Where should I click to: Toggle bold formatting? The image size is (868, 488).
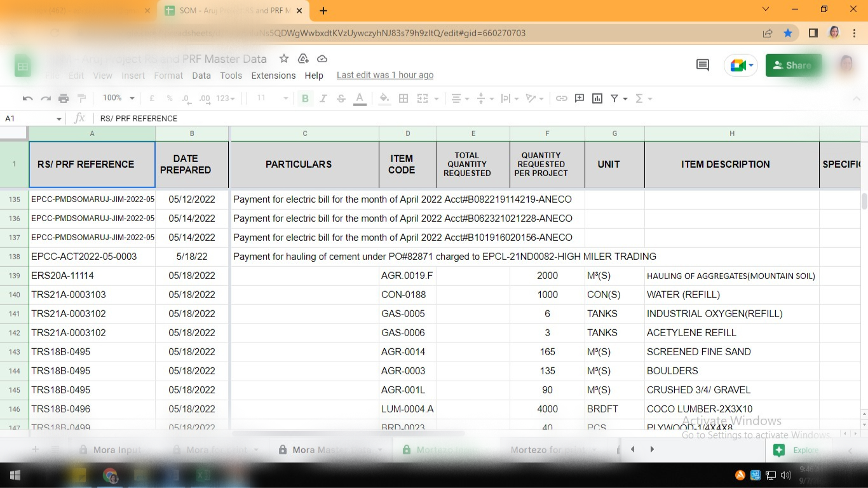coord(305,98)
